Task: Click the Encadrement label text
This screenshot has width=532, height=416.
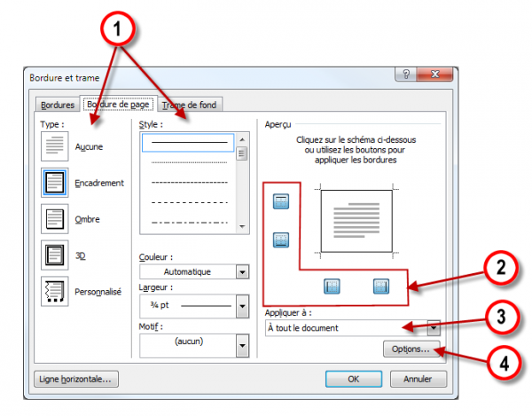Action: click(99, 184)
